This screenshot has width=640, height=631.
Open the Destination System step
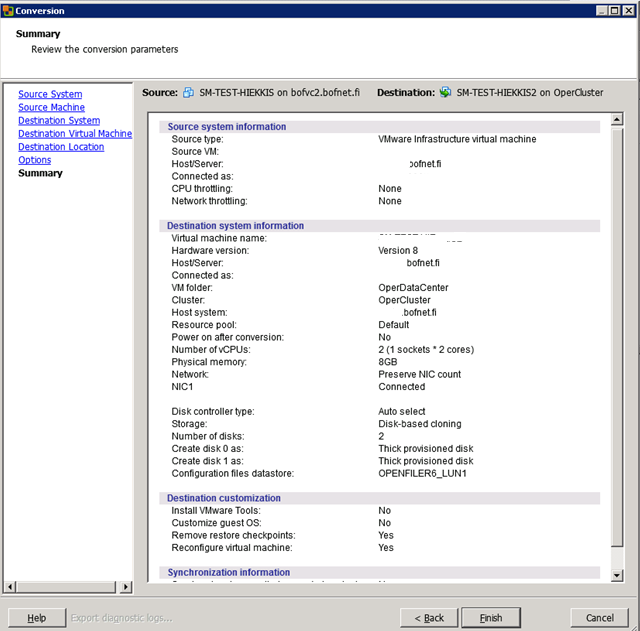tap(59, 120)
